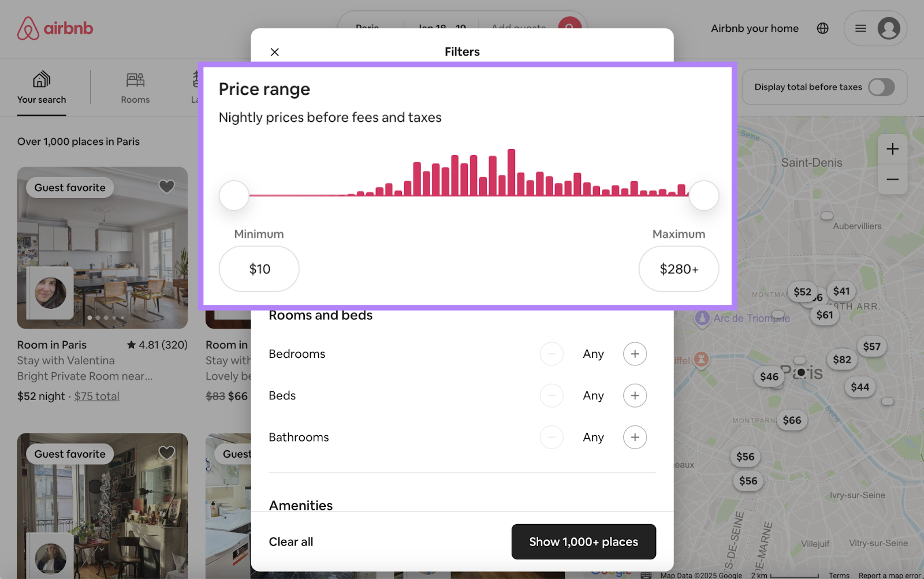The width and height of the screenshot is (924, 579).
Task: Click Show 1,000+ places
Action: 583,541
